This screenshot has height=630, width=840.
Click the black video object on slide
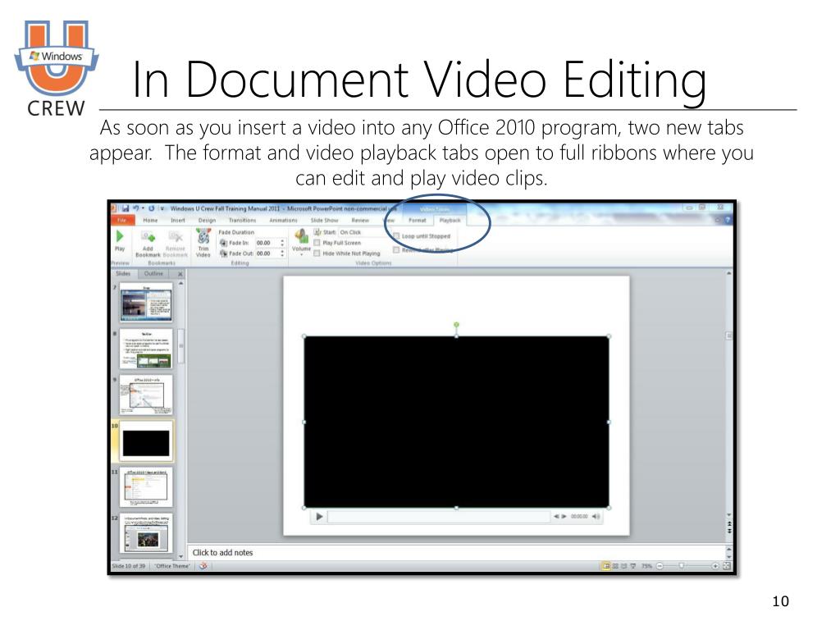point(456,422)
